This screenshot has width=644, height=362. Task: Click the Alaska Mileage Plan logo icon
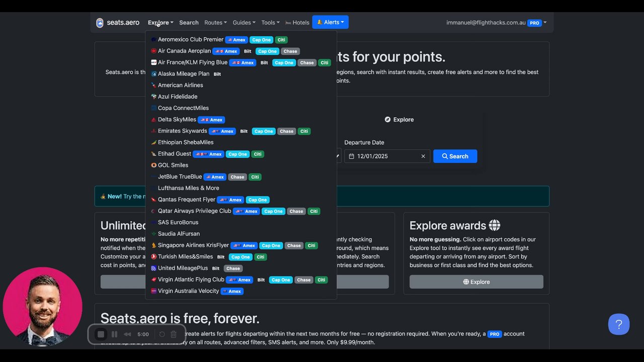point(154,74)
